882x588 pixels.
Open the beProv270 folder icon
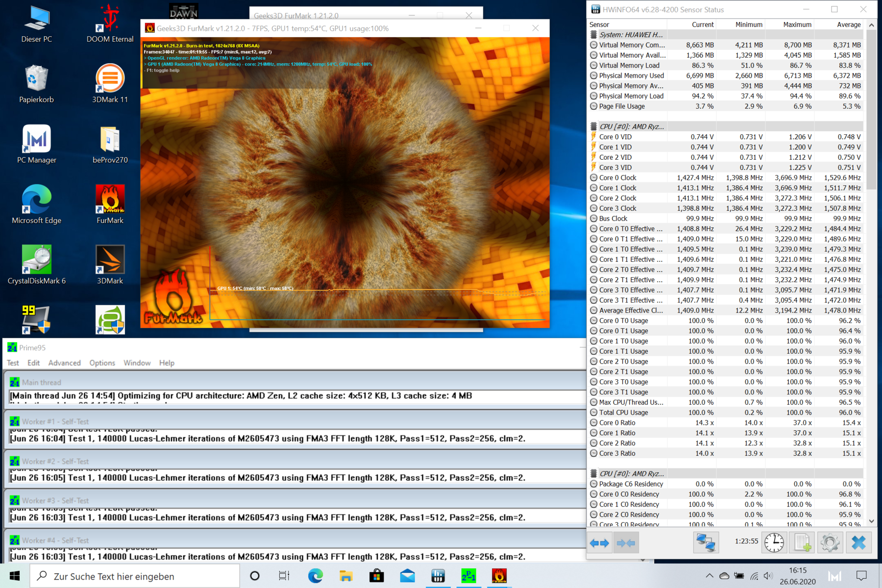click(x=110, y=145)
